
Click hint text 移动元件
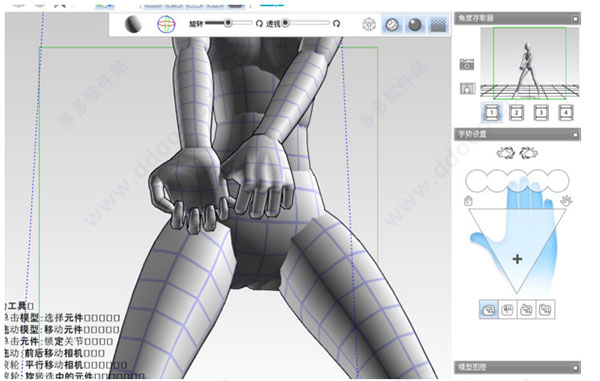coord(64,329)
